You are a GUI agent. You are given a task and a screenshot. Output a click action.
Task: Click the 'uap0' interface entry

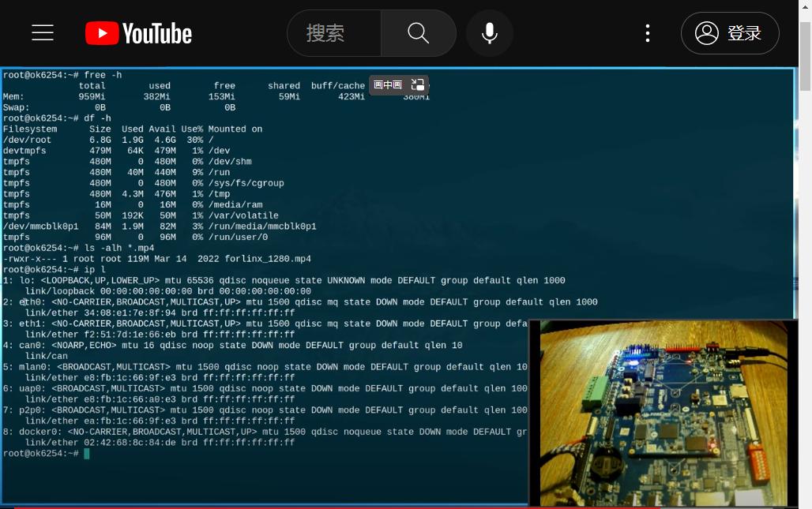[265, 389]
